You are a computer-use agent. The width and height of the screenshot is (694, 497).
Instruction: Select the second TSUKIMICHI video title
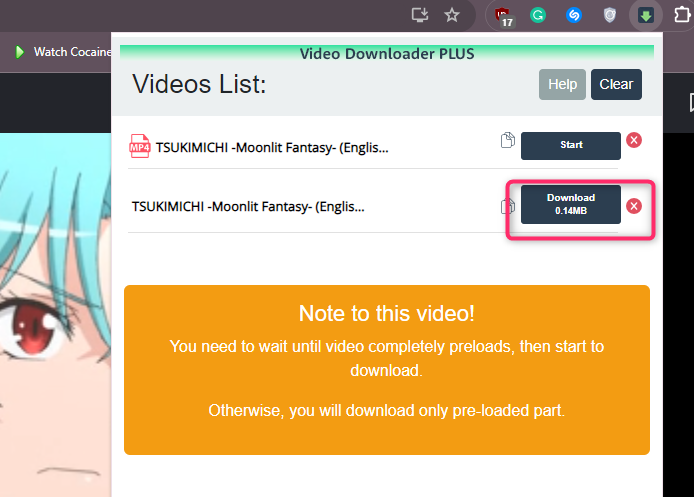click(248, 207)
